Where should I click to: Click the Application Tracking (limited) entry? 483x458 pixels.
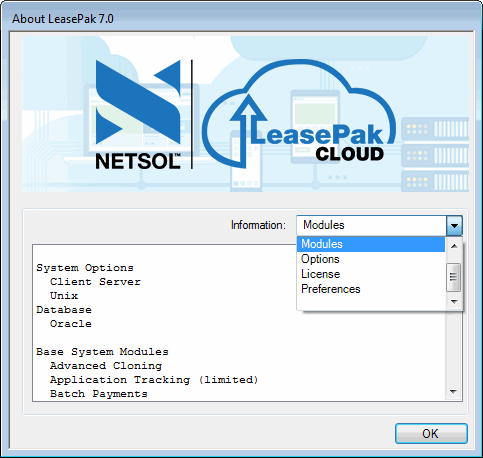(154, 380)
